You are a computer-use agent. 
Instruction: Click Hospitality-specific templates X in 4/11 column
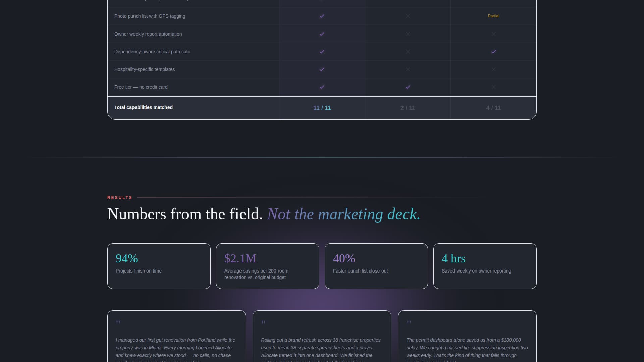click(x=494, y=69)
